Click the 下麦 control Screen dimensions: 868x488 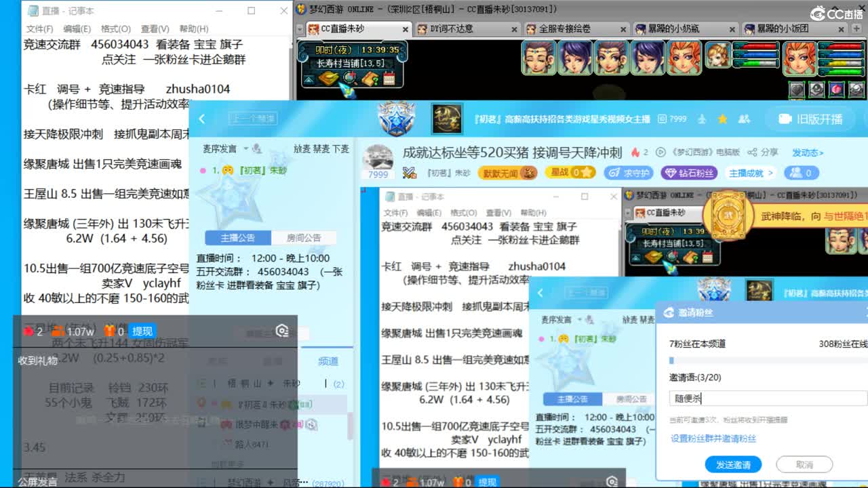pyautogui.click(x=340, y=148)
